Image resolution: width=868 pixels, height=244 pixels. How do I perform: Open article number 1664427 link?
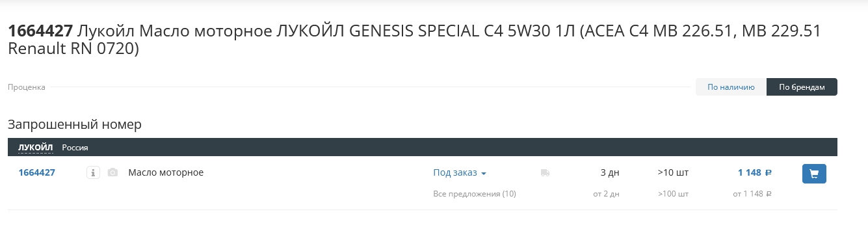tap(37, 172)
